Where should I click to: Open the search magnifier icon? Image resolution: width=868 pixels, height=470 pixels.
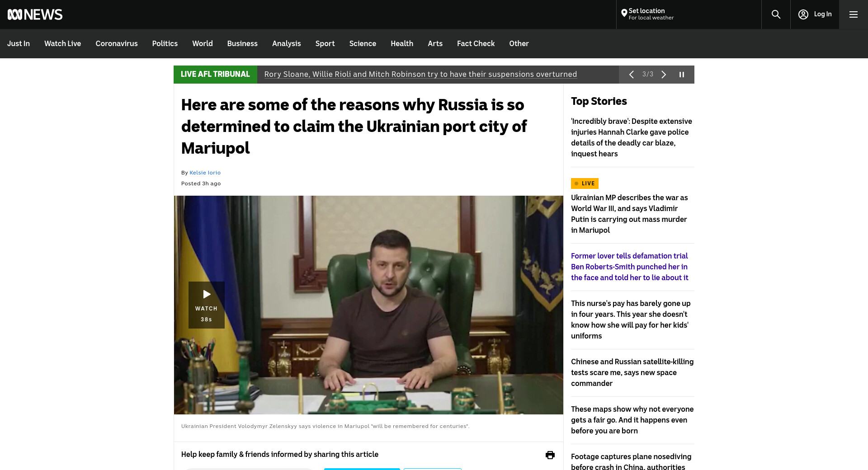(x=776, y=14)
